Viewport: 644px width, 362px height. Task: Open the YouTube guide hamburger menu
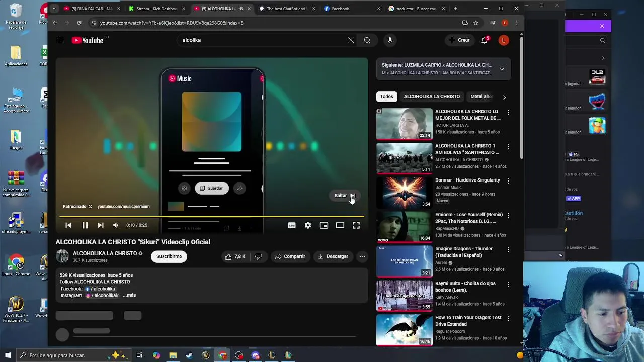[60, 40]
